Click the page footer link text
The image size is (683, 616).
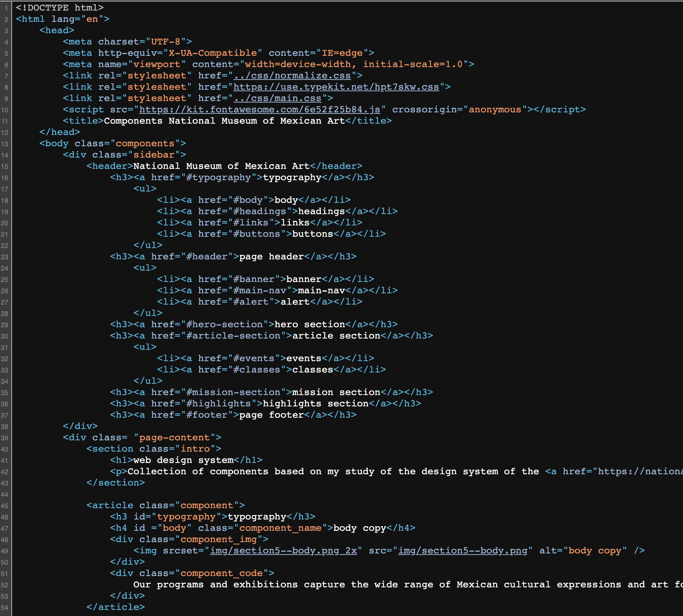pos(271,415)
